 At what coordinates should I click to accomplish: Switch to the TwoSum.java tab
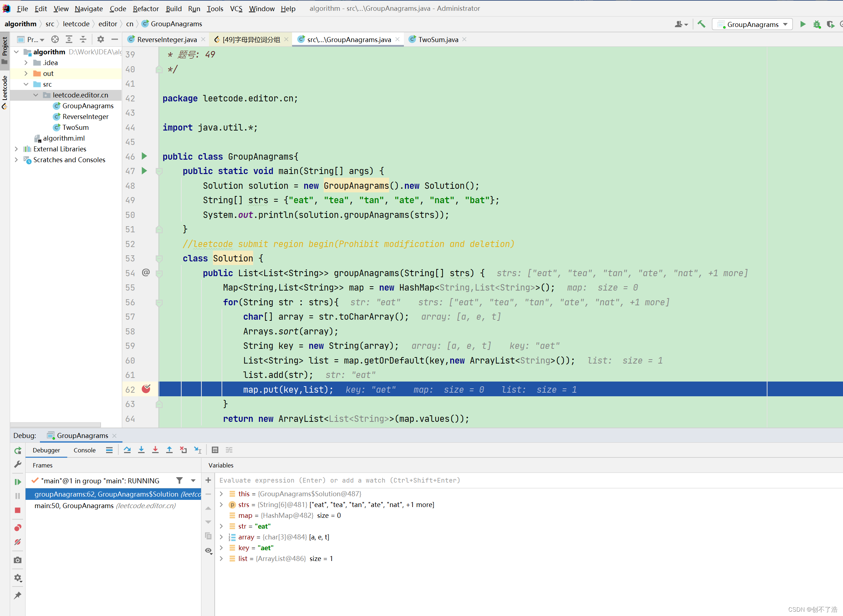(437, 40)
